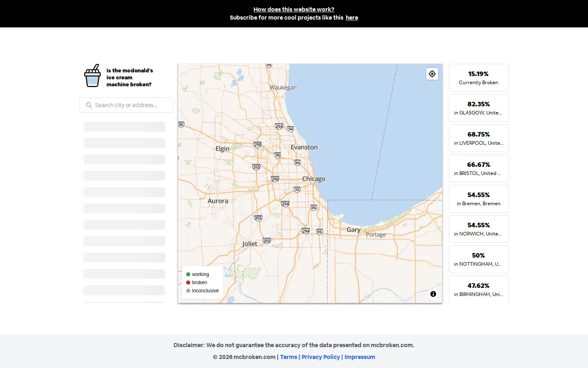Click the gray 'inconclusive' legend dot

coord(188,291)
